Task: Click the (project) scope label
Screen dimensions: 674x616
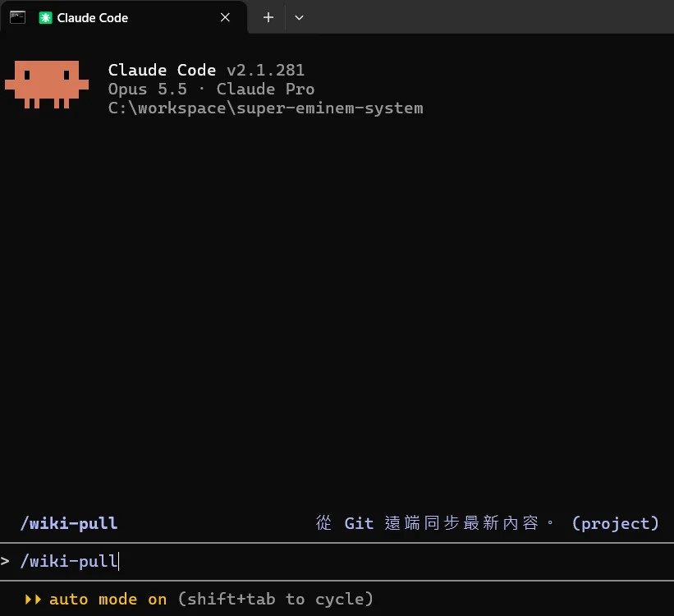Action: click(x=616, y=523)
